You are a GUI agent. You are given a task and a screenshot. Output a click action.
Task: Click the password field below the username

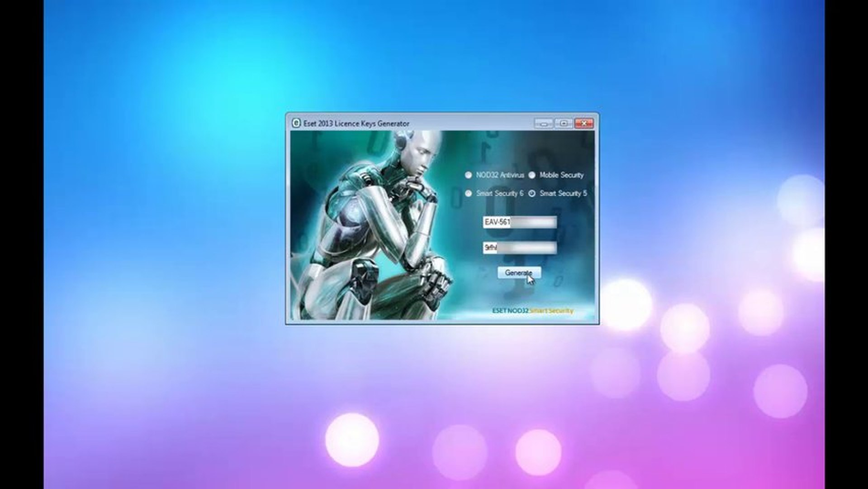(520, 248)
